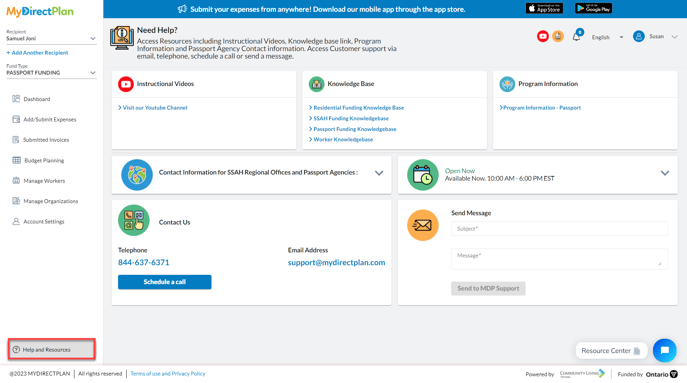Screen dimensions: 687x383
Task: Select Help and Resources menu item
Action: coord(51,349)
